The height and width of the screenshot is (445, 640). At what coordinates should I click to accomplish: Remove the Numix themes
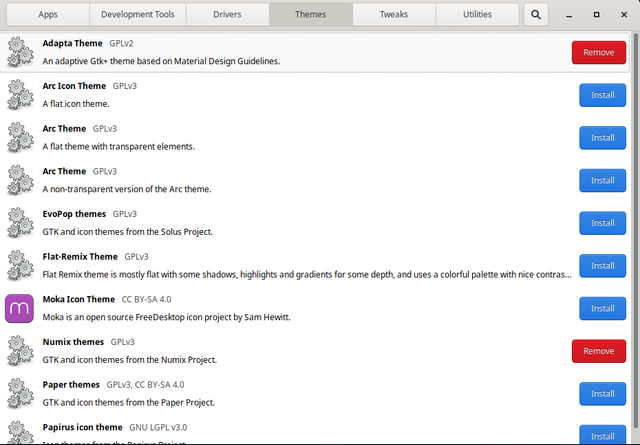tap(598, 351)
